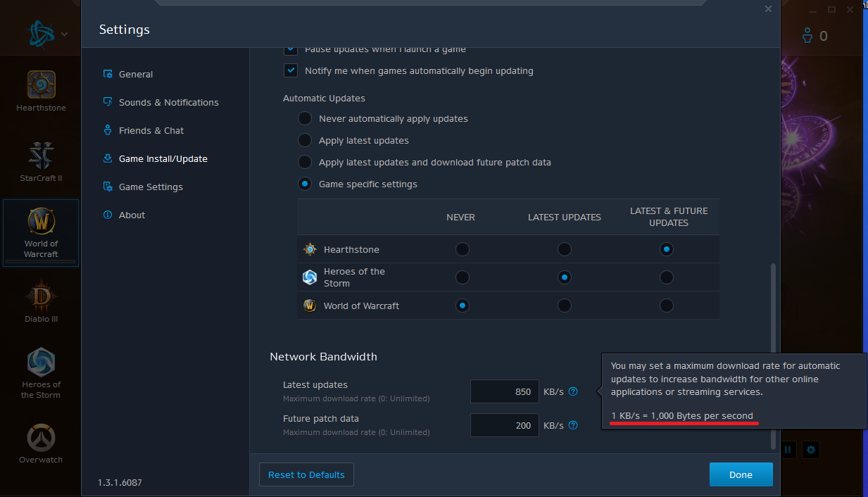Click the Automatic Updates label
Viewport: 868px width, 497px height.
click(324, 99)
